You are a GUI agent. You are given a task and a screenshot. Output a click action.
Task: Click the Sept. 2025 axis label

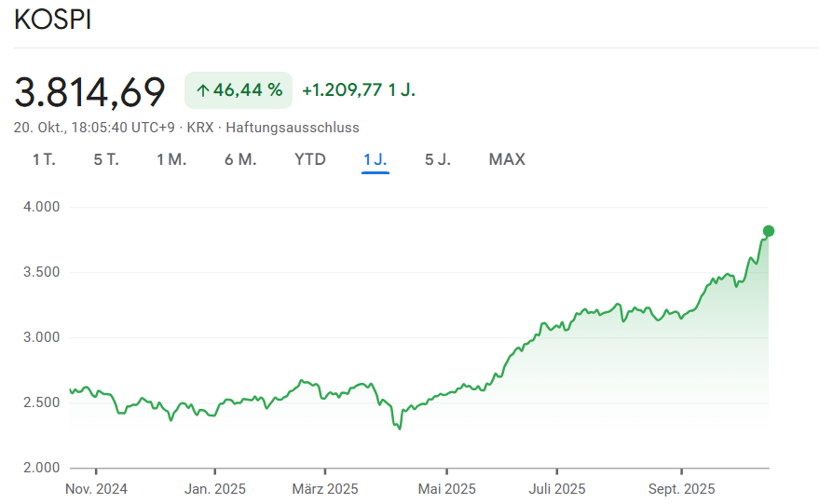pos(681,489)
